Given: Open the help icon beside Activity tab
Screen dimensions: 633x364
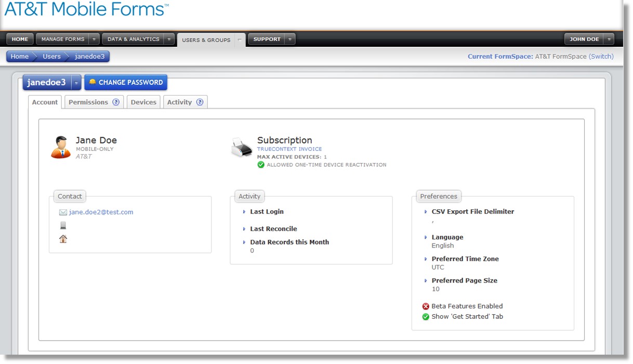Looking at the screenshot, I should click(200, 102).
